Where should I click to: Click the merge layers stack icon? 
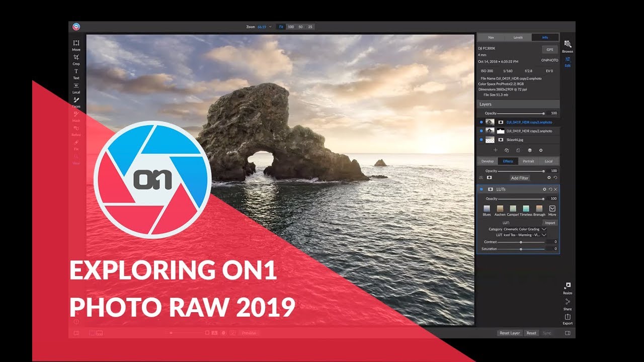[x=530, y=150]
